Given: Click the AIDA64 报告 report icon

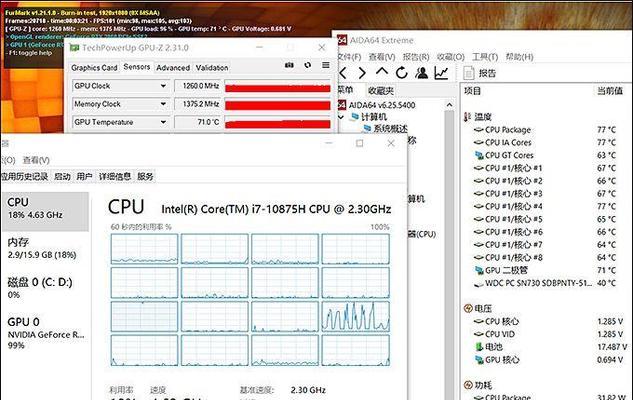Looking at the screenshot, I should coord(469,73).
